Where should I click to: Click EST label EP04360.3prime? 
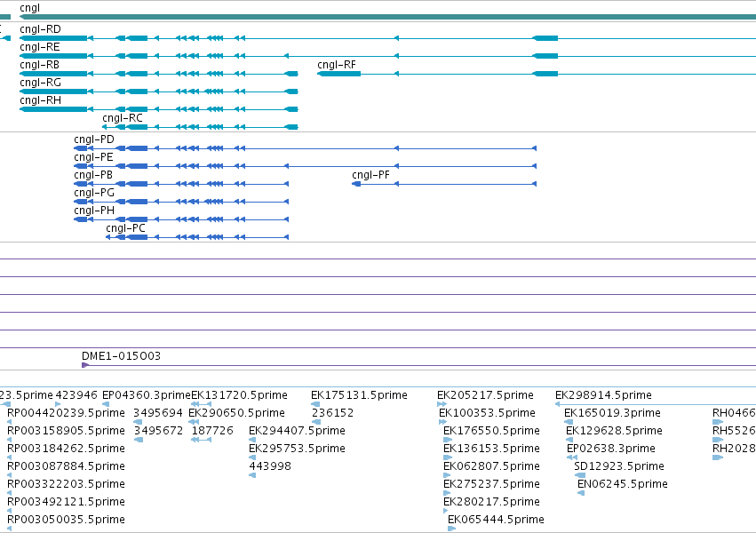point(147,395)
